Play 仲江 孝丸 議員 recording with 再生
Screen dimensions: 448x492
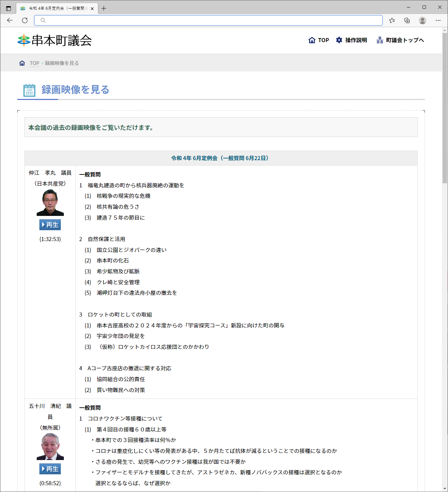(x=50, y=225)
